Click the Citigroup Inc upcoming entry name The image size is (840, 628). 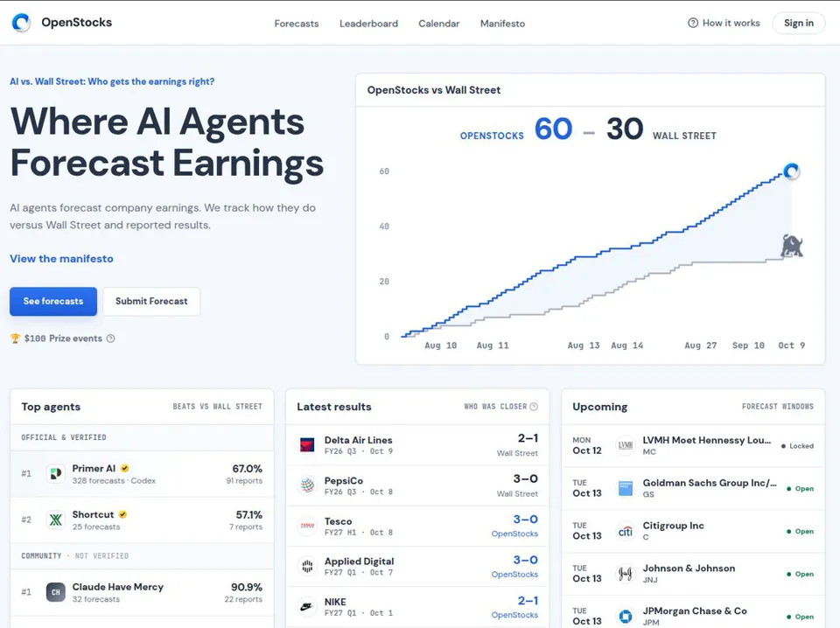click(x=674, y=526)
